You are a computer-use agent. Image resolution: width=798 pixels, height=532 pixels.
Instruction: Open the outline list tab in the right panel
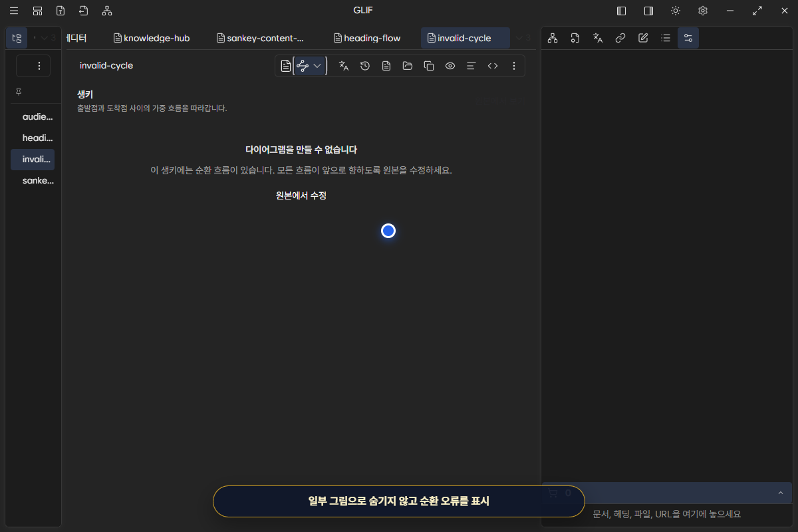tap(666, 38)
